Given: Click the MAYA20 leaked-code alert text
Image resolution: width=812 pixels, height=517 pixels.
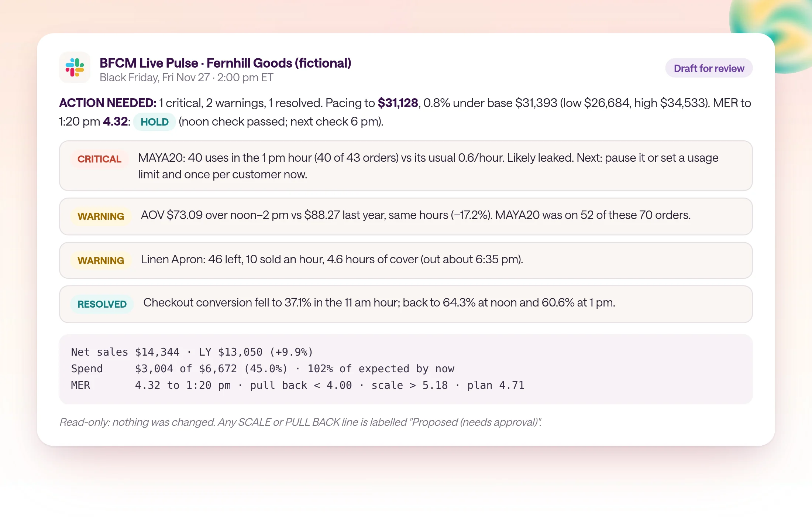Looking at the screenshot, I should tap(428, 166).
